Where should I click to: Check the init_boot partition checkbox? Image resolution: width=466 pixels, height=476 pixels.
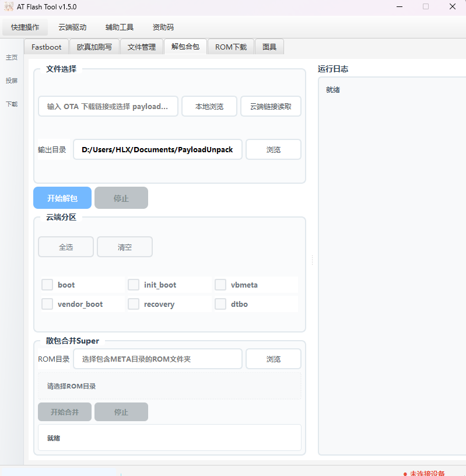point(134,285)
